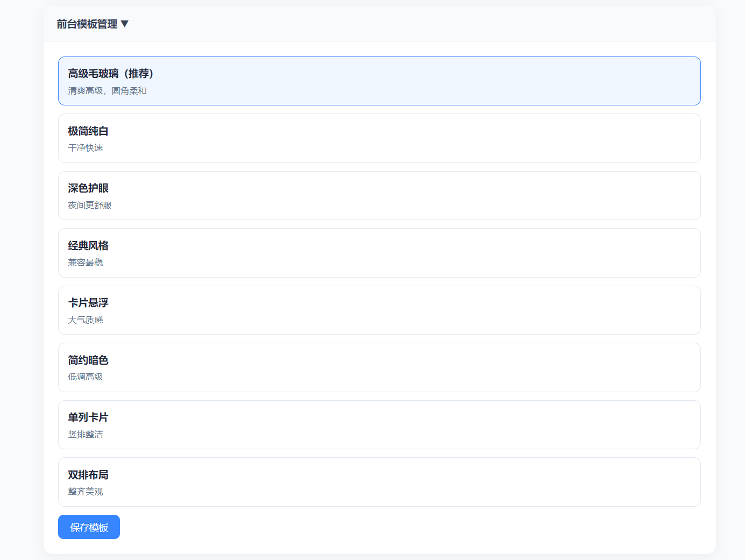Viewport: 745px width, 560px height.
Task: Pick the 双排布局 layout template
Action: (379, 482)
